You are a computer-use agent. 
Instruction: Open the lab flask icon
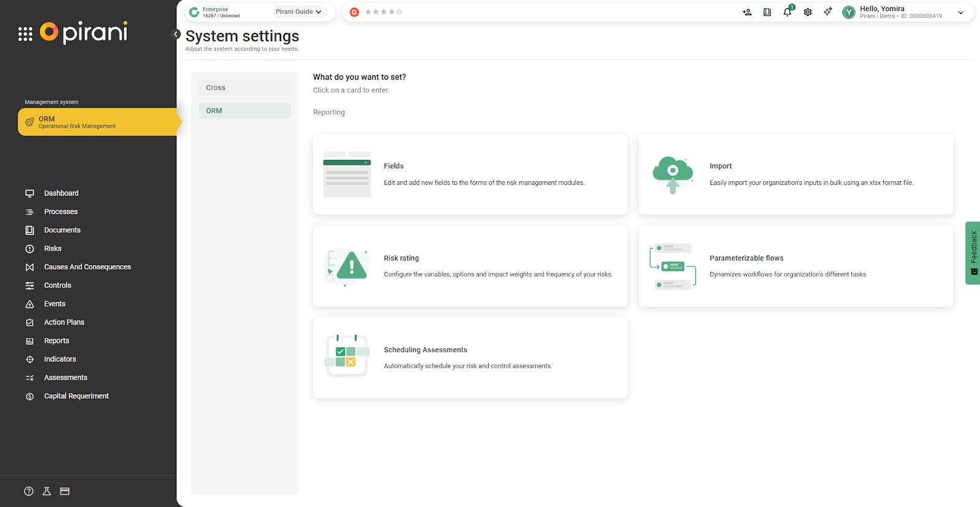pyautogui.click(x=47, y=491)
